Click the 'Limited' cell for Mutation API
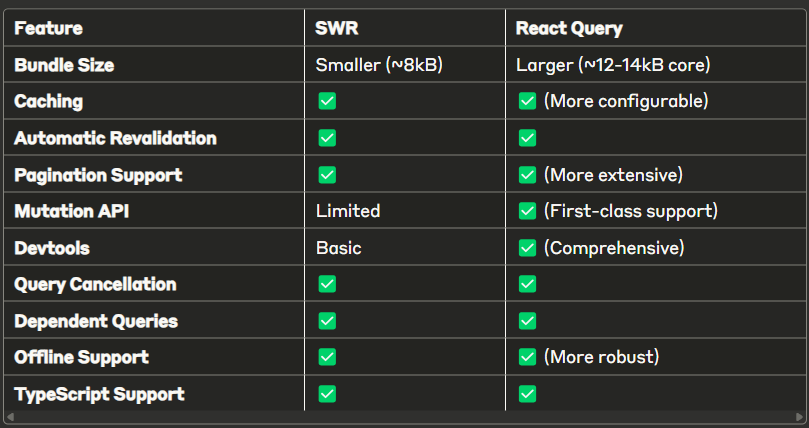The image size is (809, 428). [x=348, y=211]
